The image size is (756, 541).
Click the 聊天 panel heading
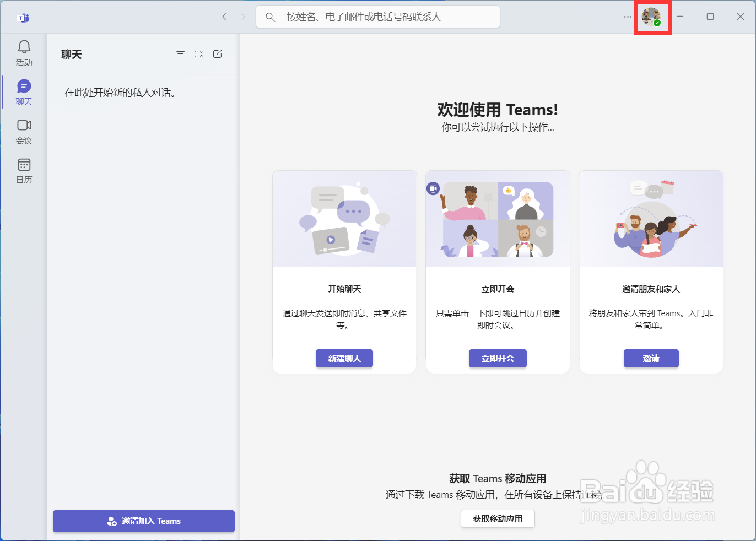(x=72, y=55)
